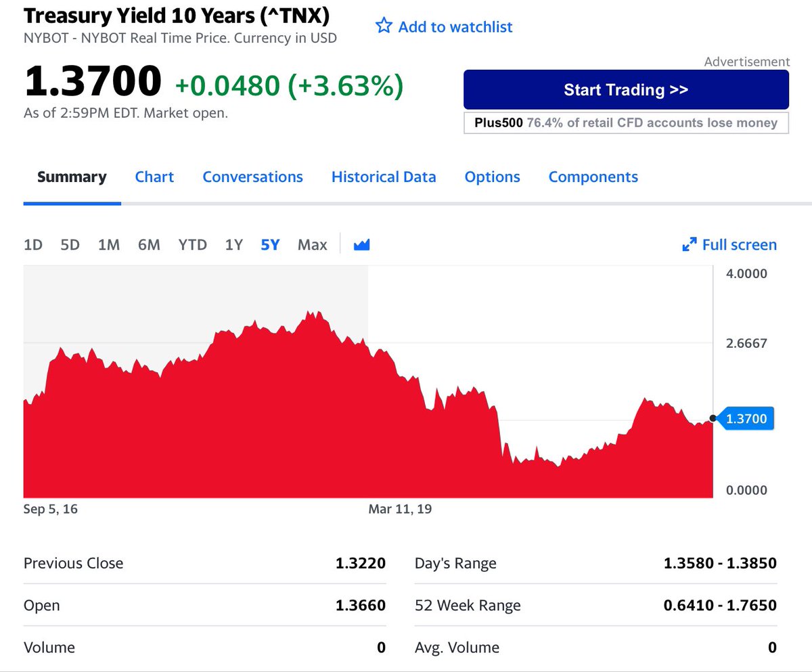Select the YTD chart range
Screen dimensions: 812x672
[x=193, y=245]
